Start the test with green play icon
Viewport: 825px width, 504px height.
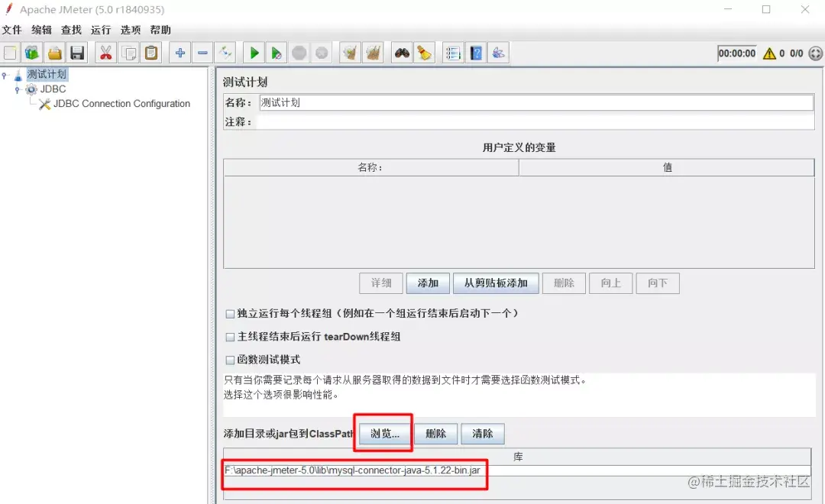tap(254, 53)
